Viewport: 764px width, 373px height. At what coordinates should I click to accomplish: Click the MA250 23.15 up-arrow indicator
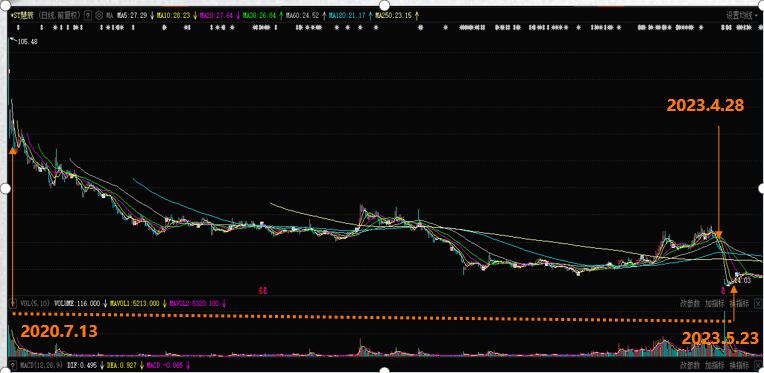click(417, 16)
